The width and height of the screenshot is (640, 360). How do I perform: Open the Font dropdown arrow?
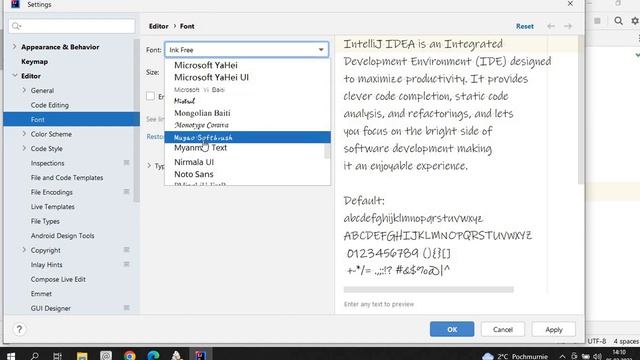321,50
